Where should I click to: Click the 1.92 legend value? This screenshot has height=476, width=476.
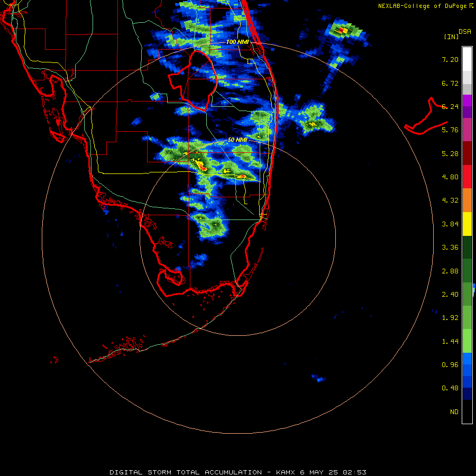tap(450, 318)
